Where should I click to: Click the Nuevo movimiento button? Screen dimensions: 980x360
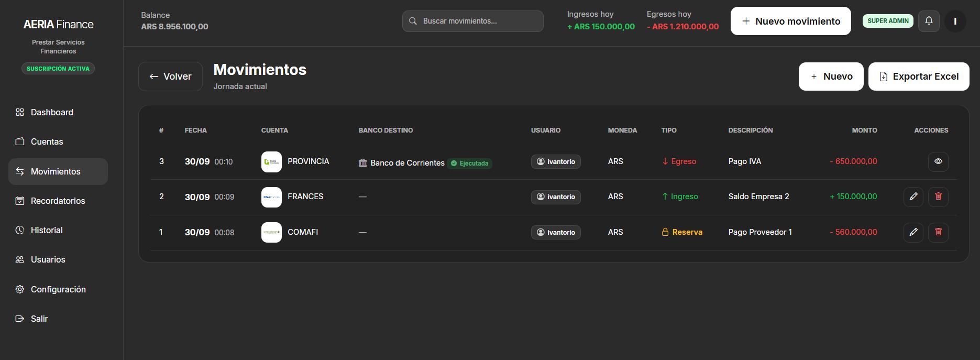click(791, 21)
